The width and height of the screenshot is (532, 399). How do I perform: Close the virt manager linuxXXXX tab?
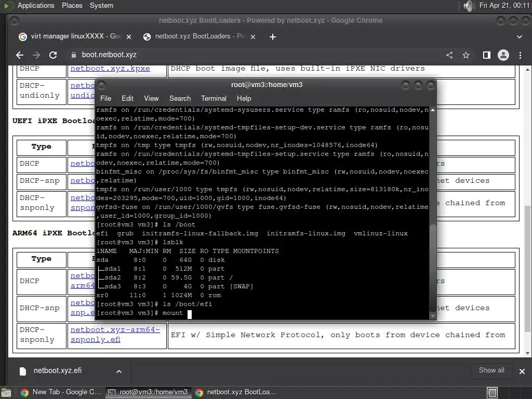[x=129, y=37]
